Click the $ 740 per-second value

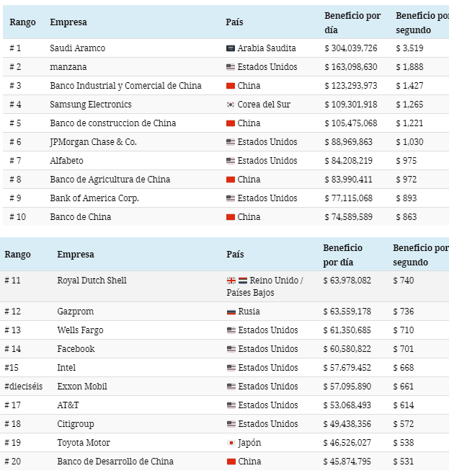(404, 281)
